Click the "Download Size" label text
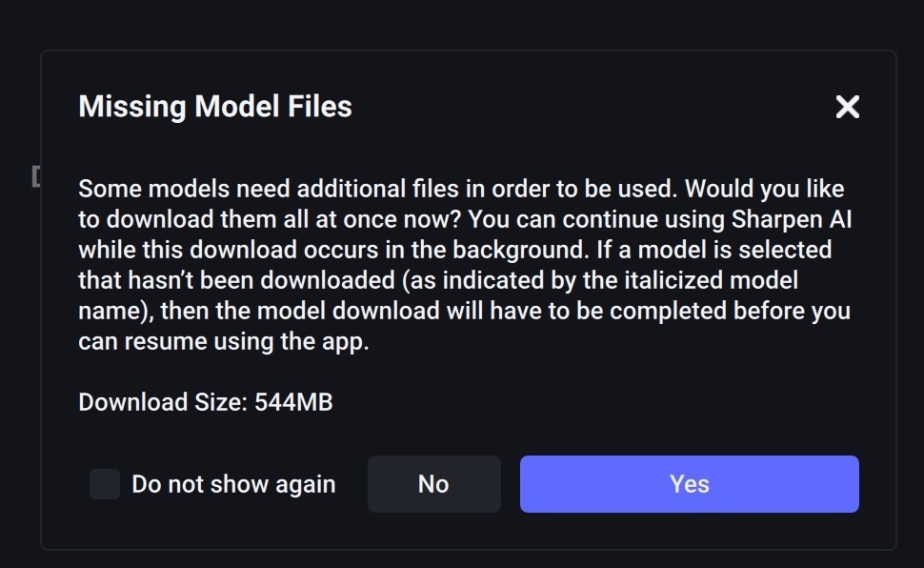 point(163,402)
